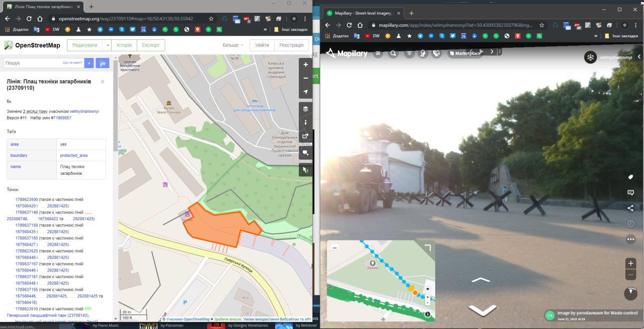The image size is (644, 329).
Task: Open the Mapillary hamburger menu
Action: click(378, 53)
